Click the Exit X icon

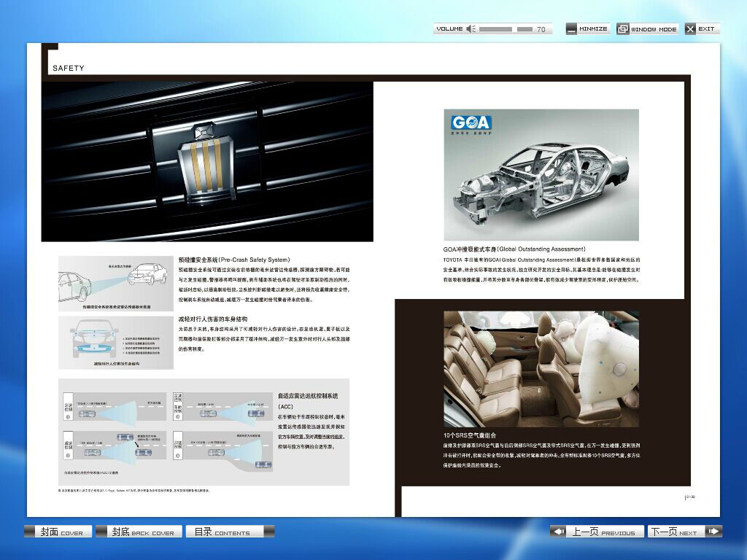pos(690,29)
